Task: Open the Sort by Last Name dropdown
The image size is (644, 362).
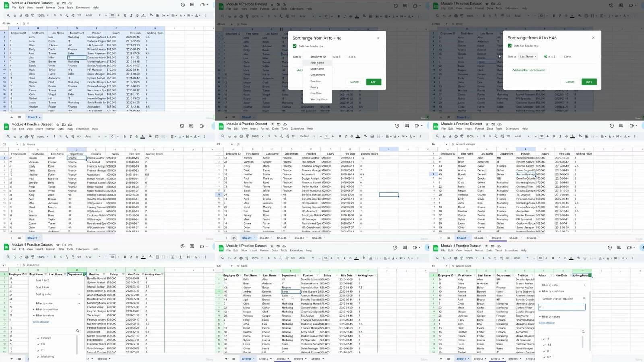Action: 528,56
